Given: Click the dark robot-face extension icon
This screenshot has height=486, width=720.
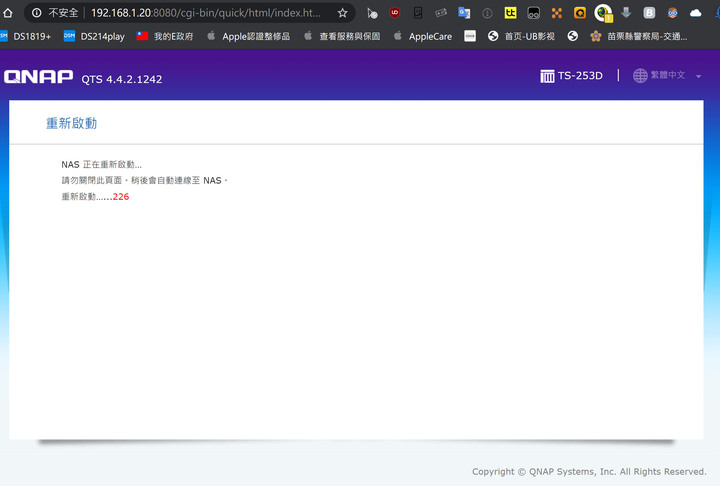Looking at the screenshot, I should coord(534,13).
